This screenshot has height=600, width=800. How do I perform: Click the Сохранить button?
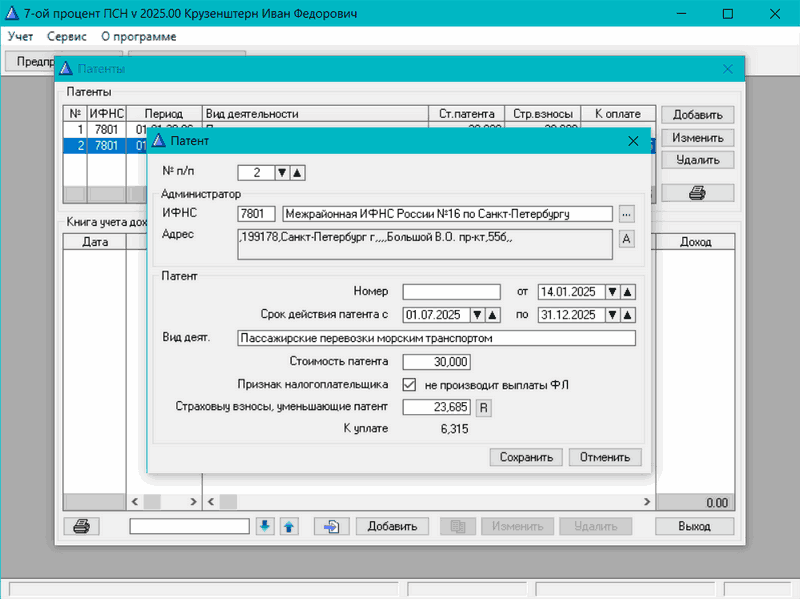point(527,457)
